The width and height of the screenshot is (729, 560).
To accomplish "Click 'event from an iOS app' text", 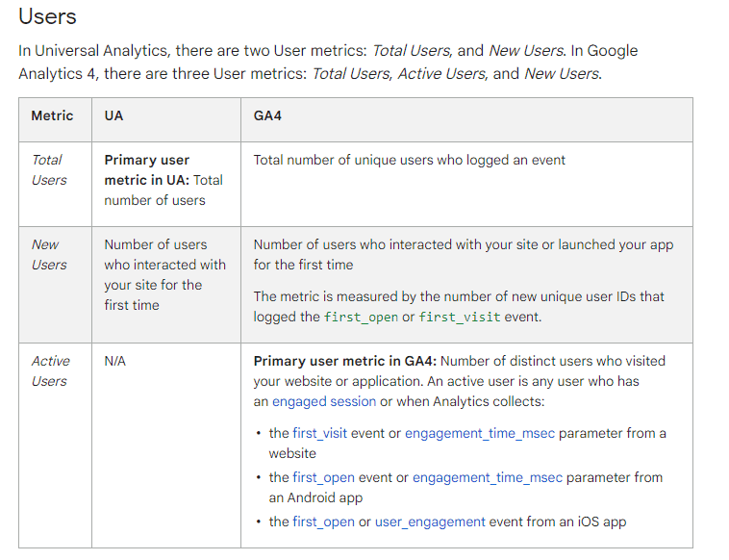I will coord(558,522).
